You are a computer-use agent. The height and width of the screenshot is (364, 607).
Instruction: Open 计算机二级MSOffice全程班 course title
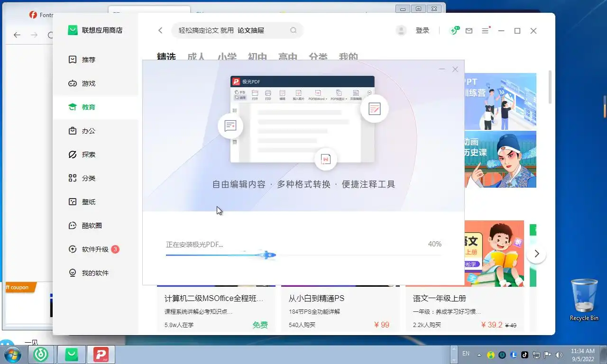click(213, 299)
